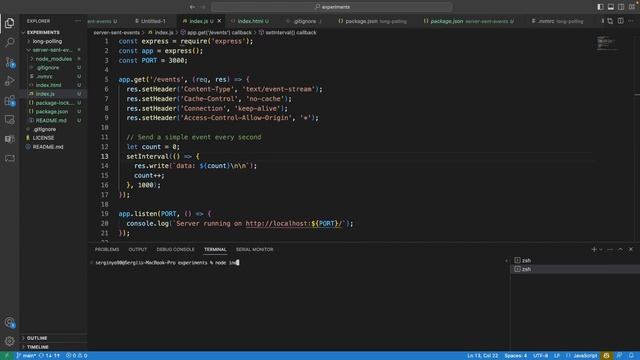The image size is (640, 360).
Task: Open the Accounts menu icon
Action: point(9,322)
